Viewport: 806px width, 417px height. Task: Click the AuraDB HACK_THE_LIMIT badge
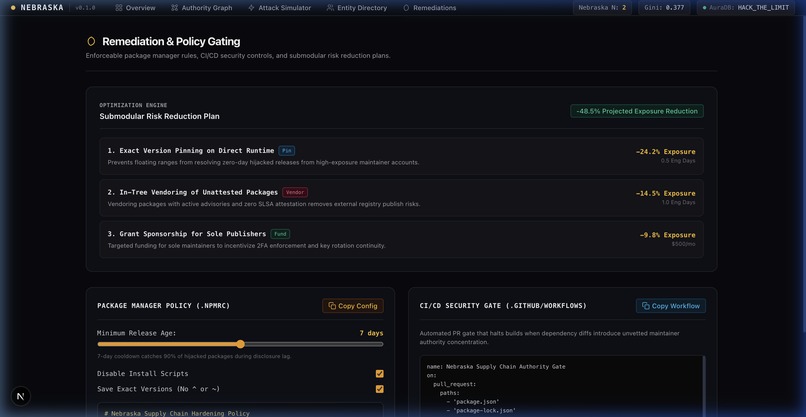pos(745,8)
